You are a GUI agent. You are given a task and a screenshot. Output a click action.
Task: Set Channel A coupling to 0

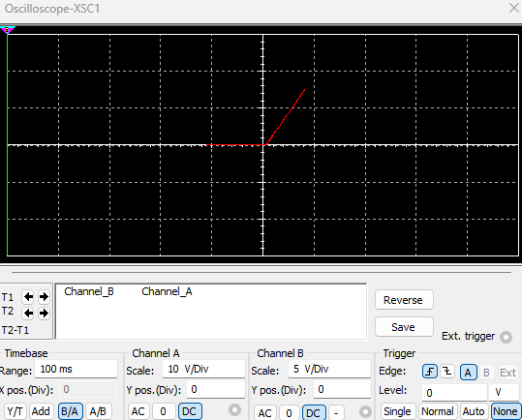tap(163, 411)
